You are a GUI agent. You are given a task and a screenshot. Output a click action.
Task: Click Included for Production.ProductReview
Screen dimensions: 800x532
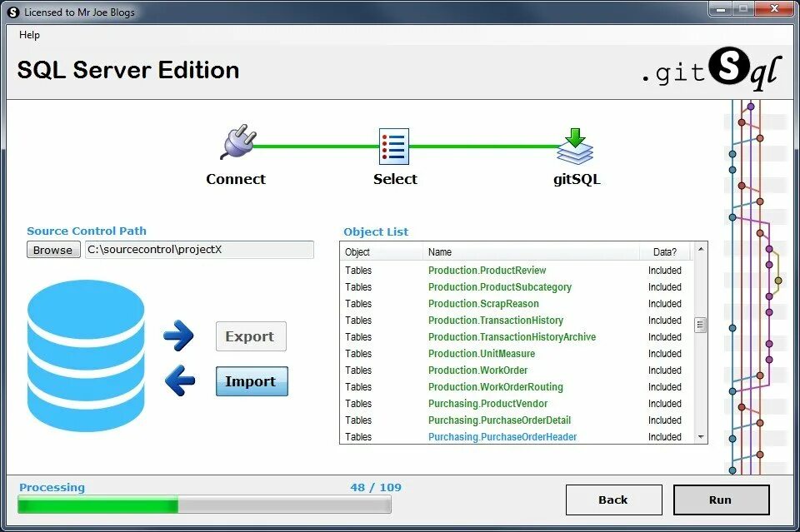[665, 270]
